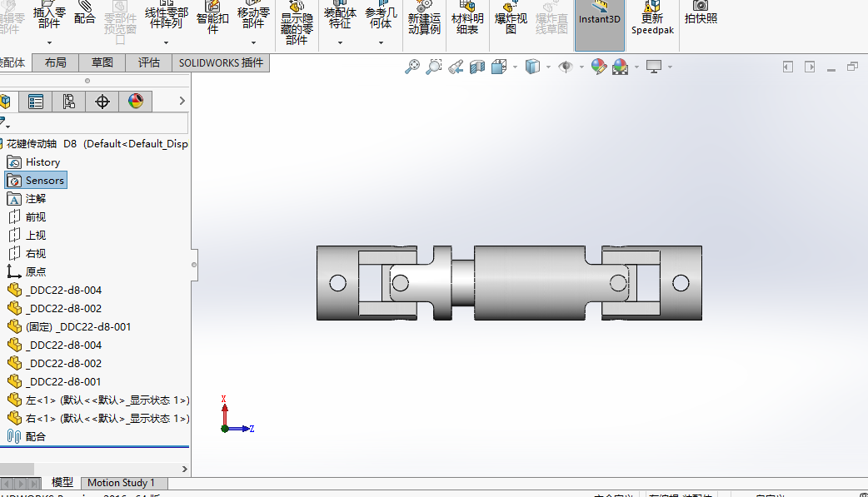
Task: Switch to the SOLIDWORKS 插件 tab
Action: [221, 62]
